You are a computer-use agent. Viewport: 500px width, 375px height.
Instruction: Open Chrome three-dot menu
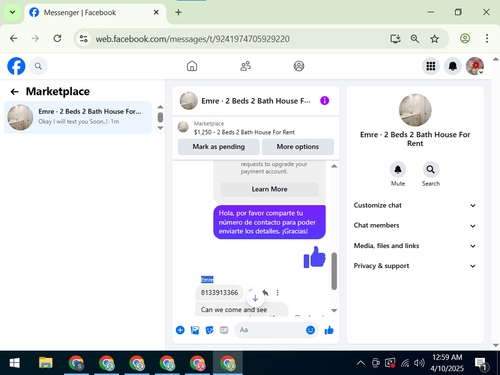487,39
